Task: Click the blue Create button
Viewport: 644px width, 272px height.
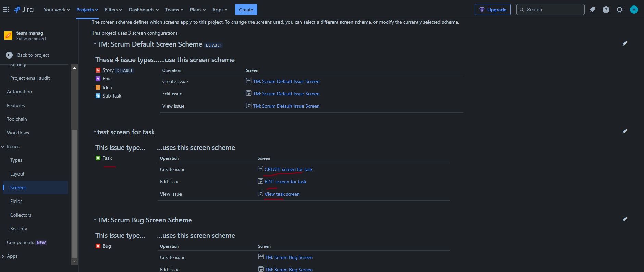Action: 246,10
